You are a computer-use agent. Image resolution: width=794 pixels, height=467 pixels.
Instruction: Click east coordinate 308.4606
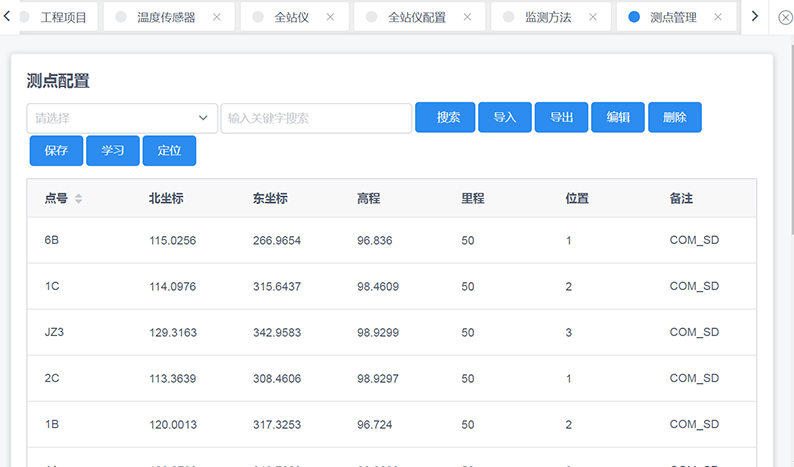point(277,379)
